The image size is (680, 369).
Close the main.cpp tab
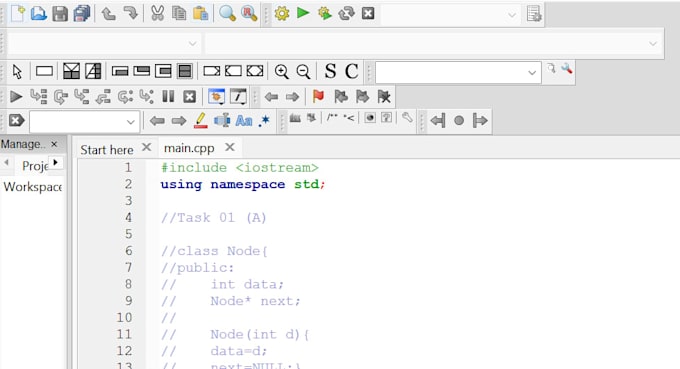click(230, 147)
